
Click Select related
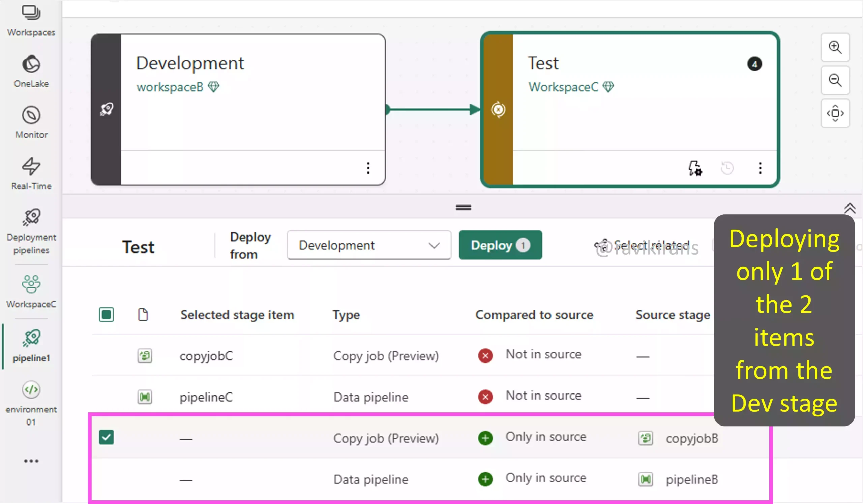coord(642,245)
